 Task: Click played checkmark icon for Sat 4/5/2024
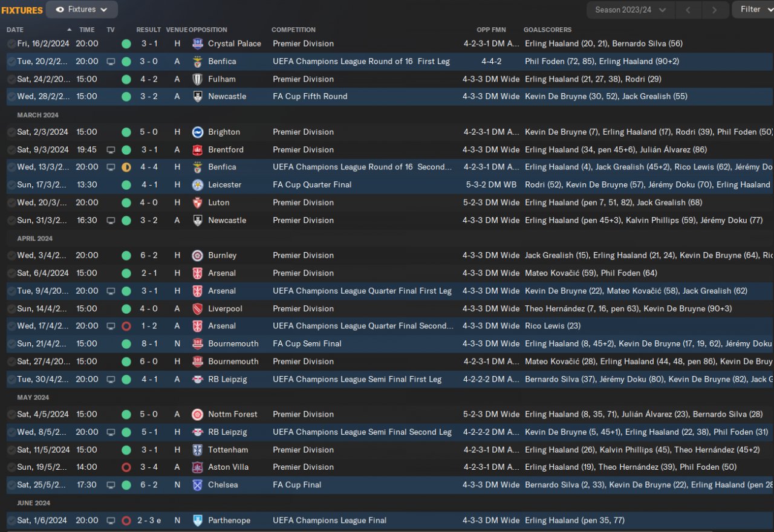(x=11, y=415)
